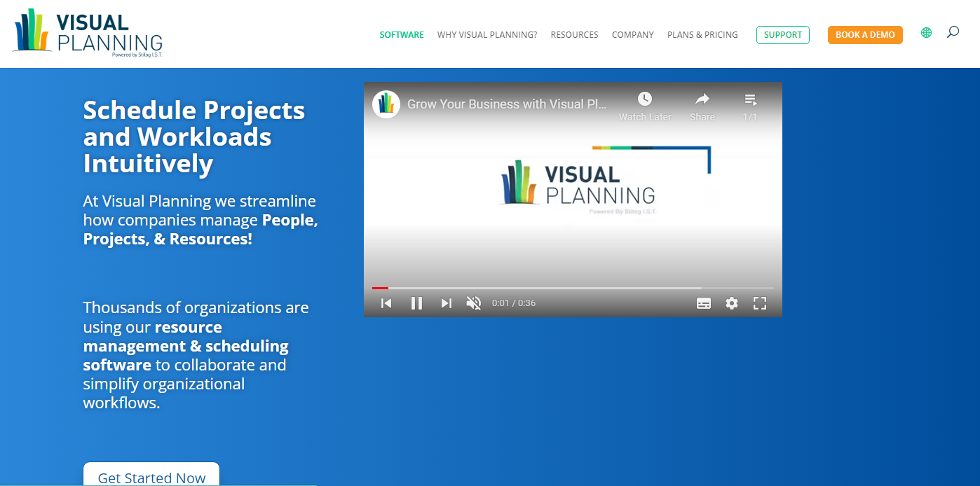The image size is (980, 486).
Task: Open the language globe selector
Action: (x=926, y=32)
